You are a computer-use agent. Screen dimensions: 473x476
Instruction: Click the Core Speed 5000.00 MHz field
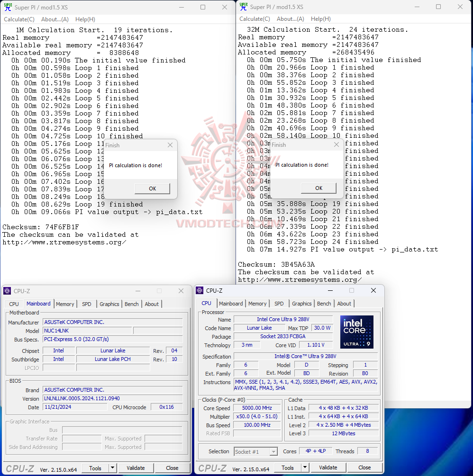click(257, 408)
